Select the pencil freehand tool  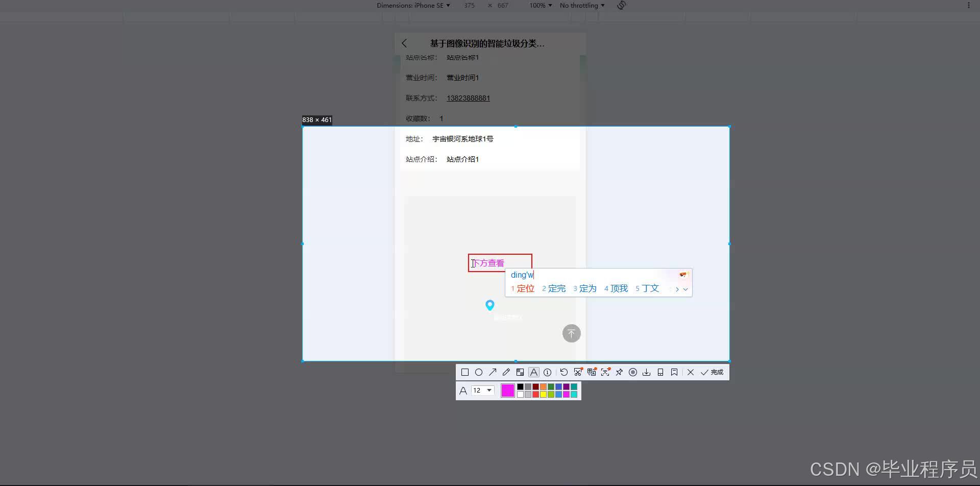pyautogui.click(x=506, y=372)
